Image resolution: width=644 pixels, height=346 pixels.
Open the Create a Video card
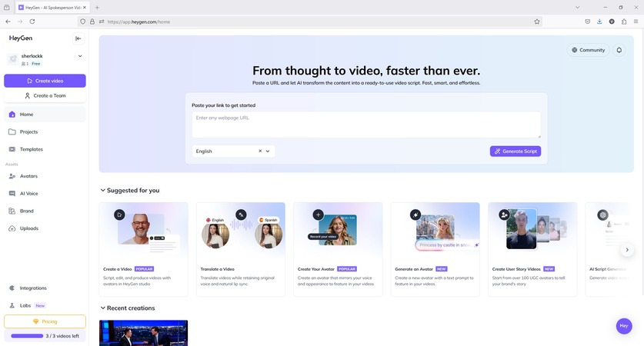tap(143, 249)
